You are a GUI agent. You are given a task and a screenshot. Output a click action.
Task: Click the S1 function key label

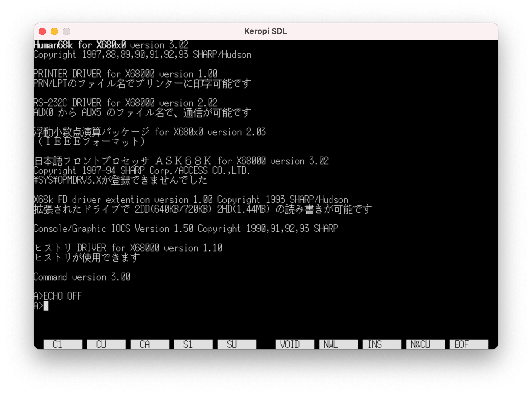[193, 344]
